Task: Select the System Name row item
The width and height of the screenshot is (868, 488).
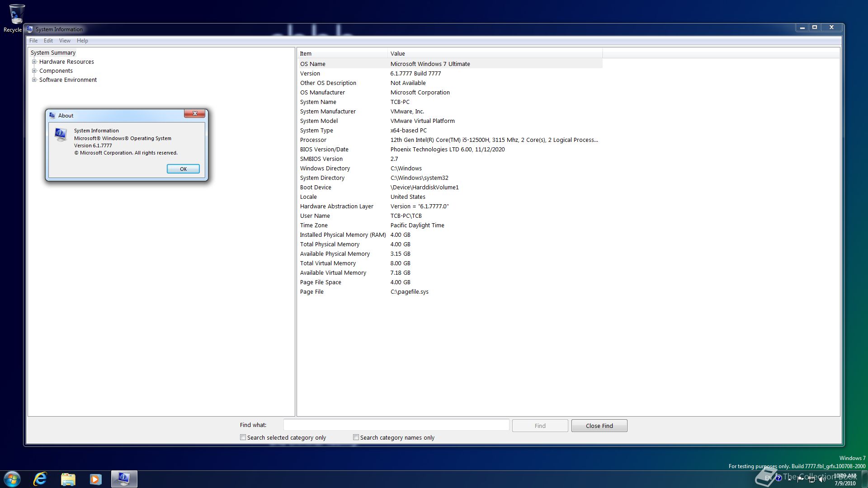Action: 318,102
